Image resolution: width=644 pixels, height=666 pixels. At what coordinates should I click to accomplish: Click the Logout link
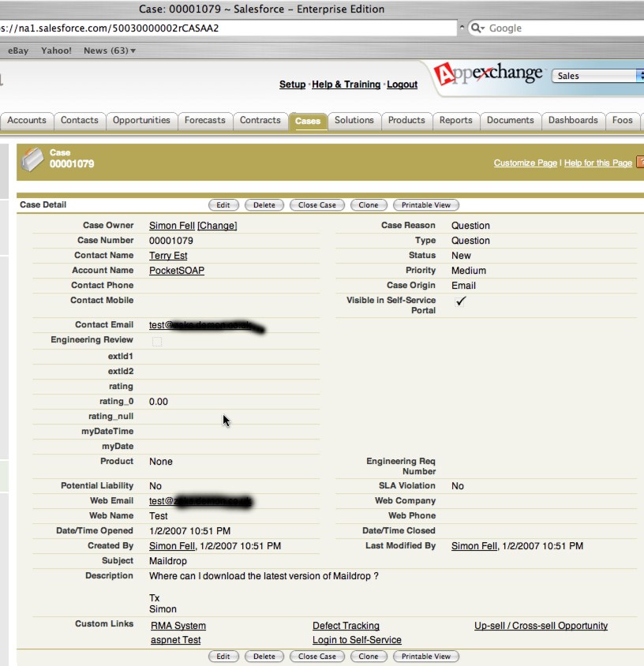(402, 84)
